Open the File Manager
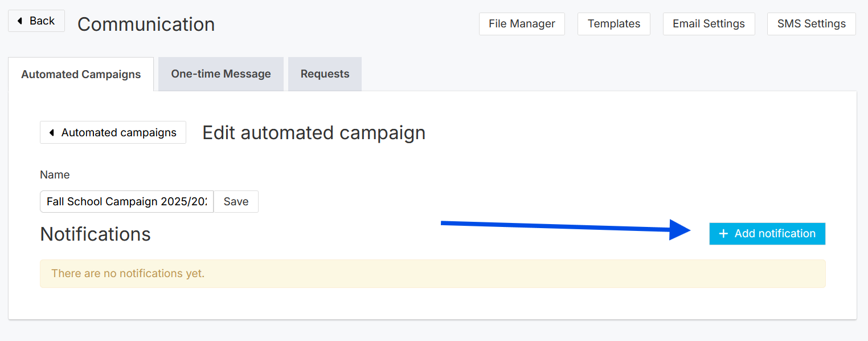 (522, 24)
